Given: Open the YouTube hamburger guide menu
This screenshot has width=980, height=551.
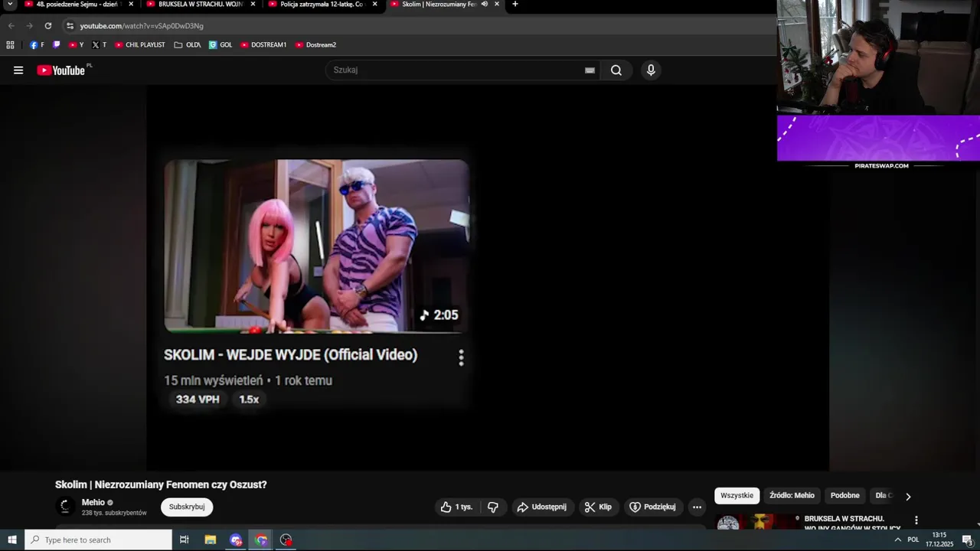Looking at the screenshot, I should coord(18,70).
